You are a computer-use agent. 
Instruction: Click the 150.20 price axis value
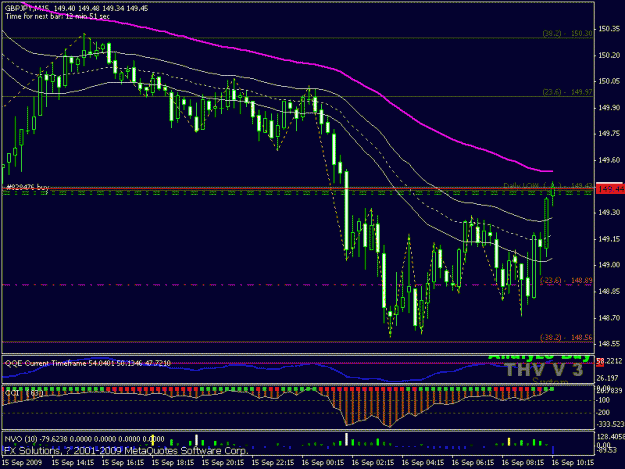[609, 55]
